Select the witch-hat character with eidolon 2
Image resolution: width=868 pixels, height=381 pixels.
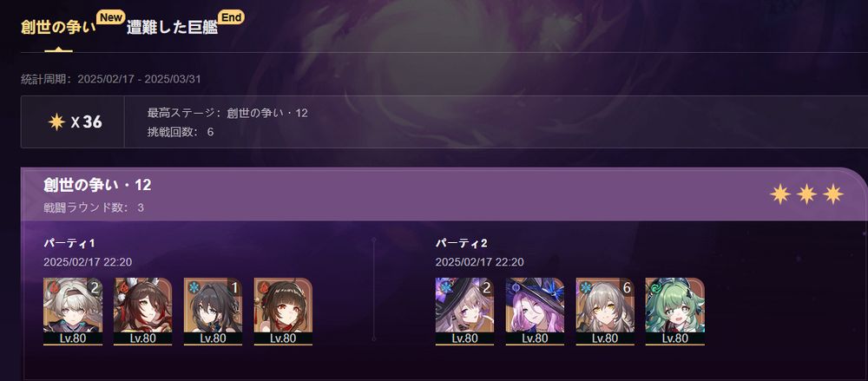click(x=465, y=312)
